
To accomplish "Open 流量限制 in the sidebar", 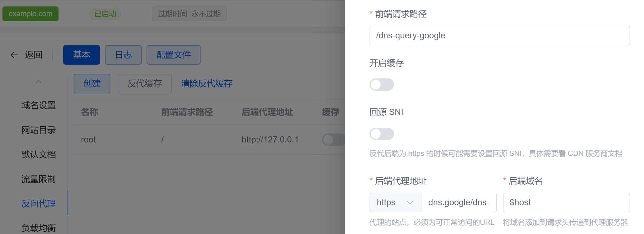I will [39, 179].
